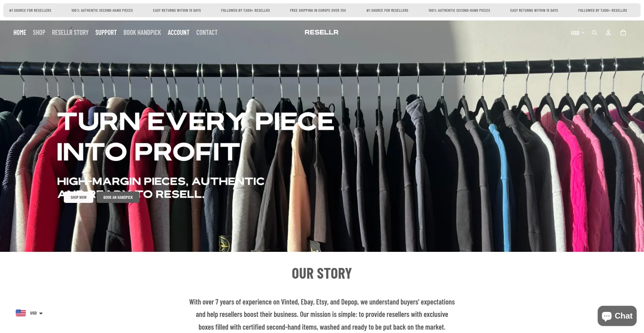This screenshot has width=644, height=333.
Task: Click the BOOK AN HANDPICK button
Action: pyautogui.click(x=118, y=197)
